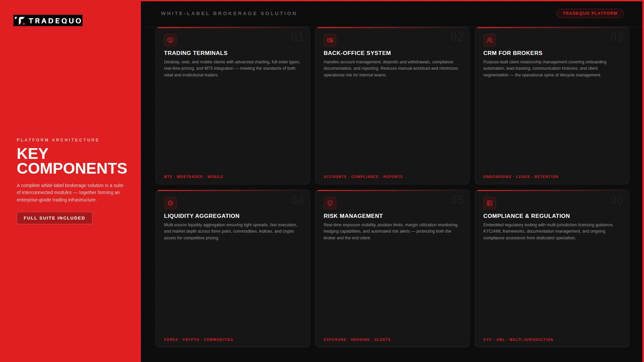644x362 pixels.
Task: Select the Back-Office System heading
Action: (x=357, y=53)
